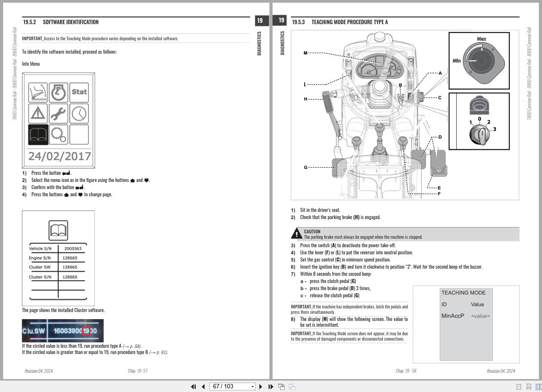
Task: Click the 'Cluster SW' table cell
Action: tap(40, 267)
